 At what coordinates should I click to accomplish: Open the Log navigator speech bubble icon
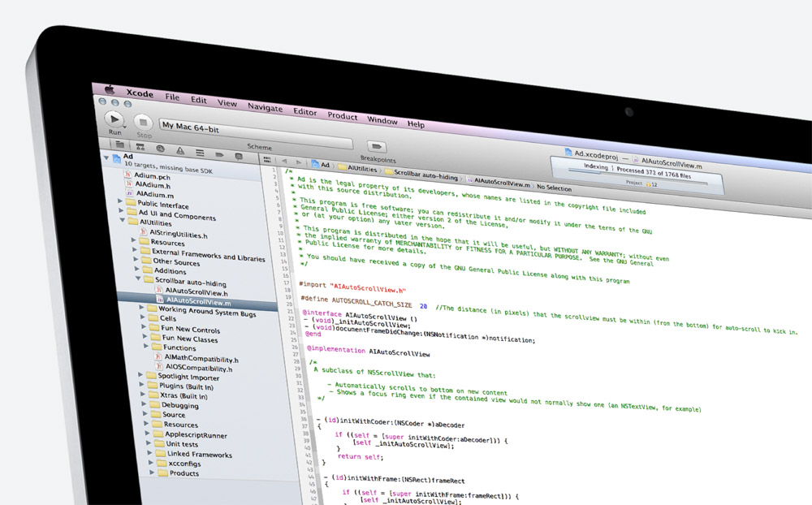239,154
